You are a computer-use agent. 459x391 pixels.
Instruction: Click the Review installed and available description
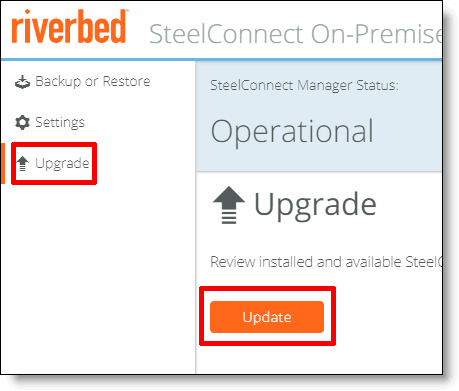pyautogui.click(x=326, y=262)
